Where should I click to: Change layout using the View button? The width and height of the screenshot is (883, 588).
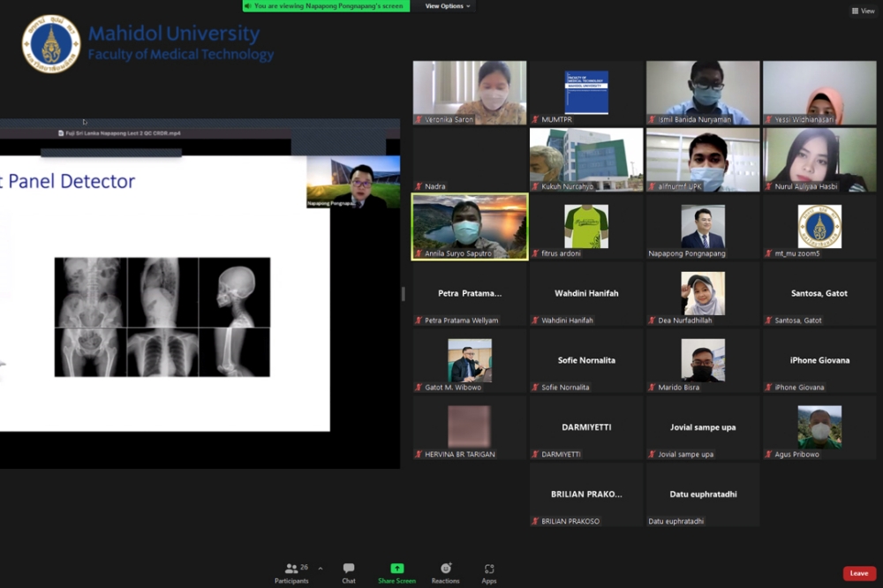[x=863, y=11]
